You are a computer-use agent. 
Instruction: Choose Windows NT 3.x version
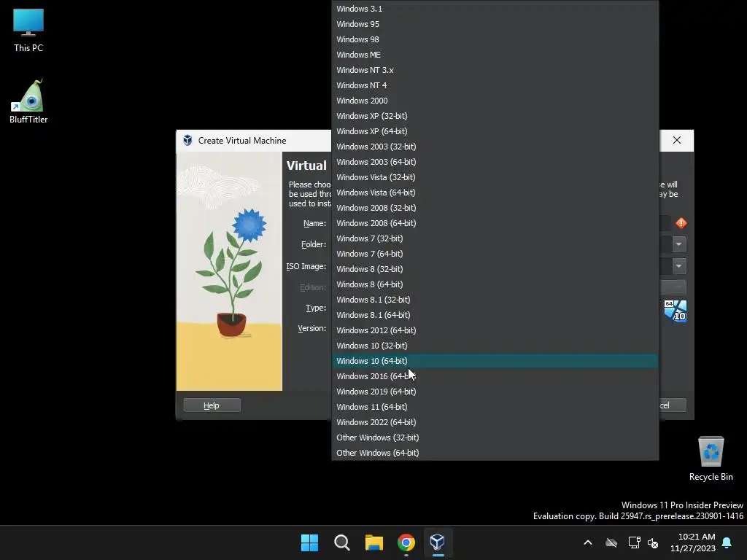point(495,70)
